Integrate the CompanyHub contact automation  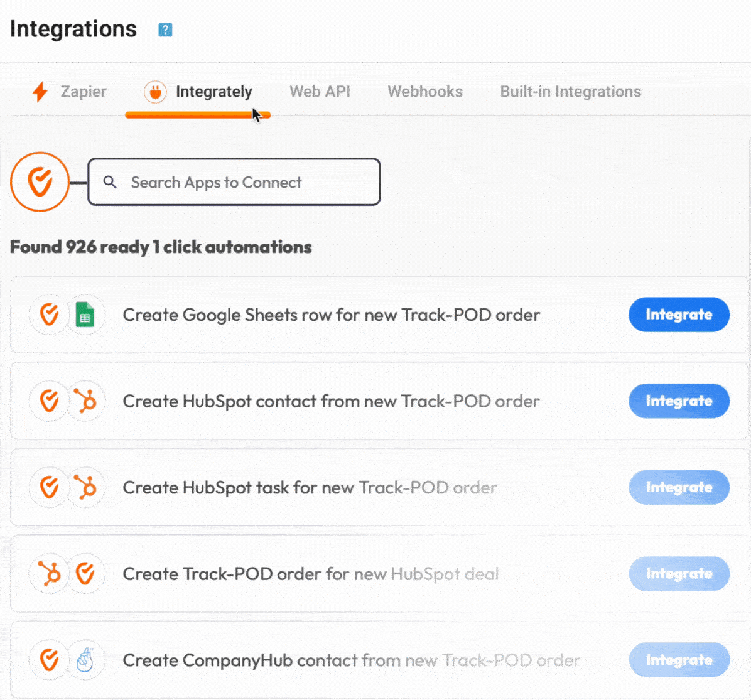tap(679, 660)
